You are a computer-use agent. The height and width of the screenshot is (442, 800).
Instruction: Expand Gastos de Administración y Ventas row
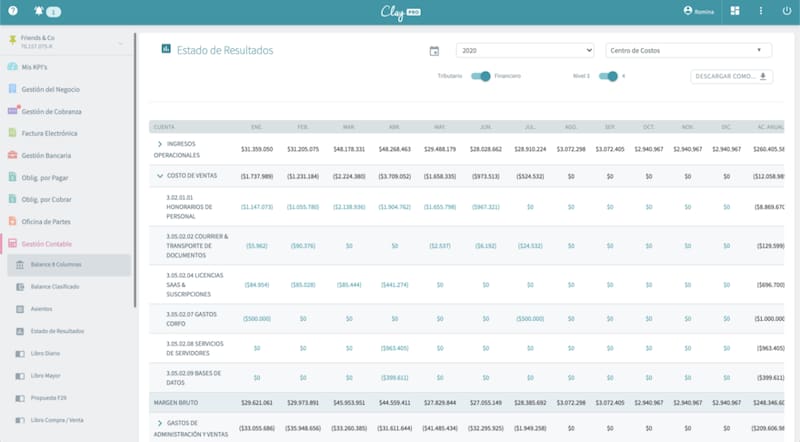[x=159, y=423]
